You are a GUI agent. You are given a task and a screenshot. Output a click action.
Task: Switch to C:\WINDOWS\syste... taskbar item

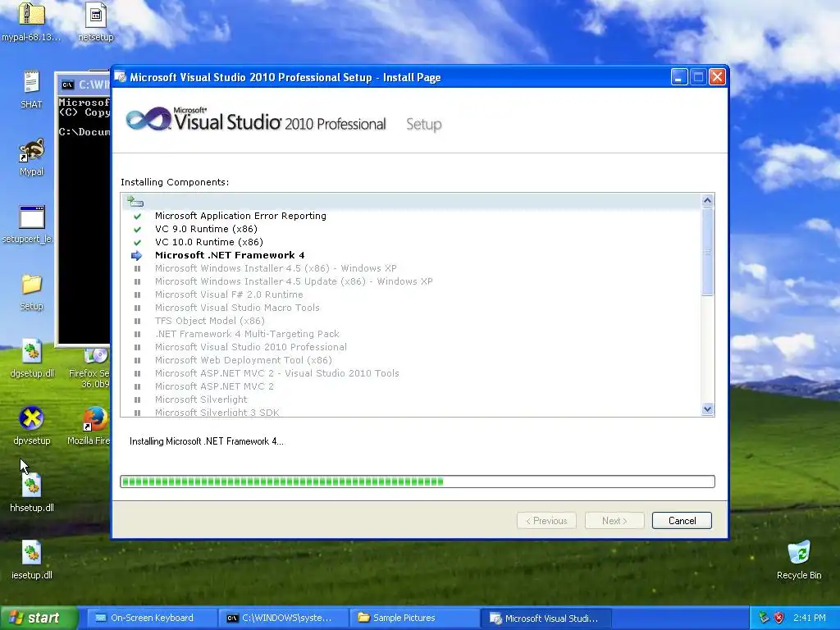click(x=283, y=618)
